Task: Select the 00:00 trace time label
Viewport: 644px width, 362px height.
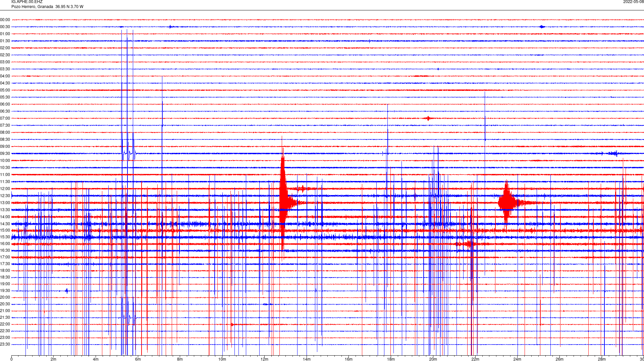Action: tap(5, 20)
